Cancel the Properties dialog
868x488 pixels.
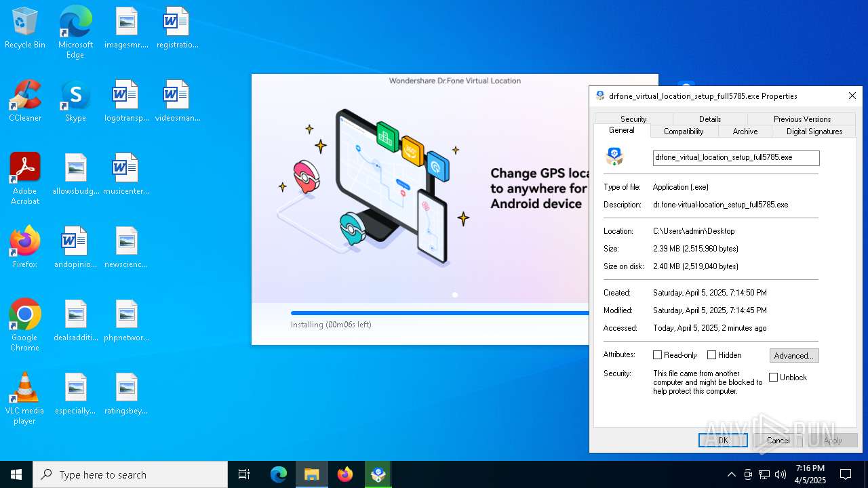pos(778,440)
